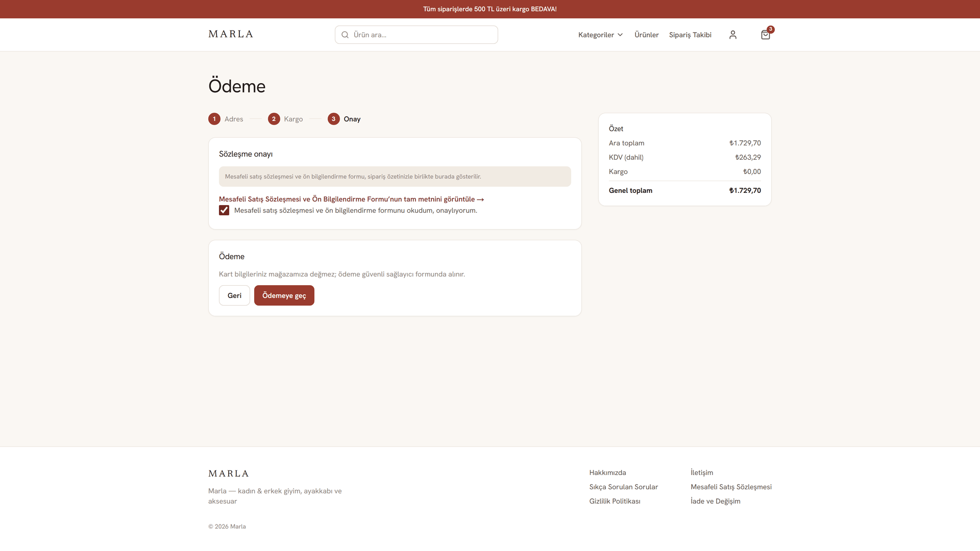Click the search magnifier icon
Viewport: 980px width, 551px height.
pos(345,35)
